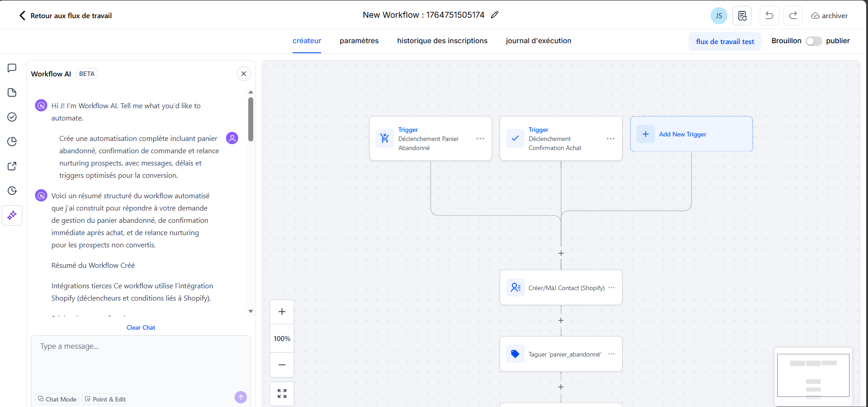
Task: Zoom out with the minus button
Action: 282,365
